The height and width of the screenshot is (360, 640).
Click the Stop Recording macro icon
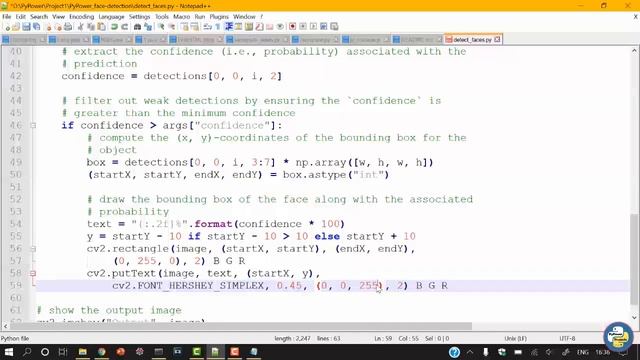pos(303,27)
